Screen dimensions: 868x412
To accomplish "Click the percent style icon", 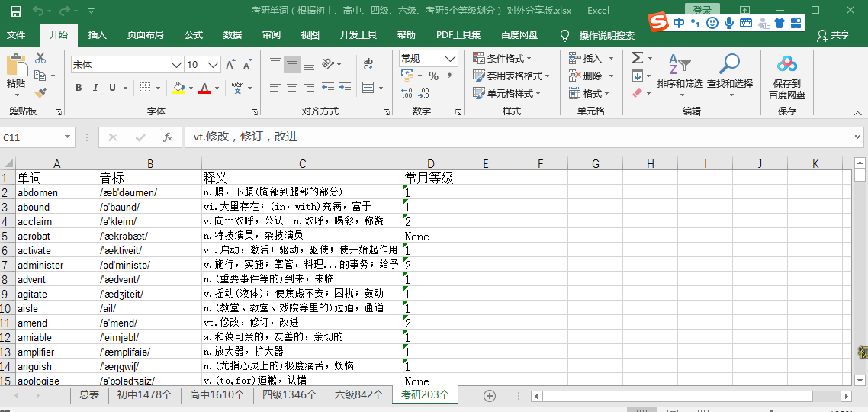I will tap(433, 76).
